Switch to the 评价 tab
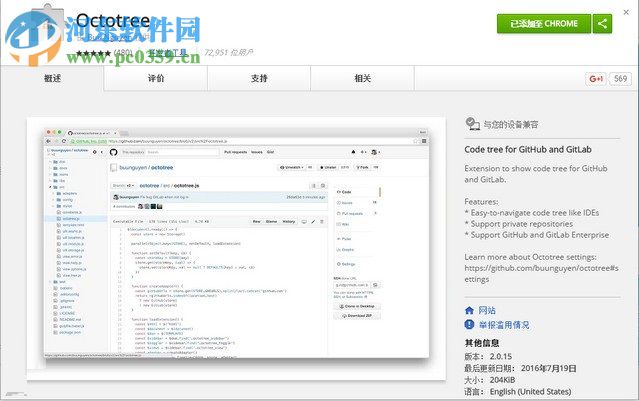Viewport: 639px width, 401px height. coord(156,78)
